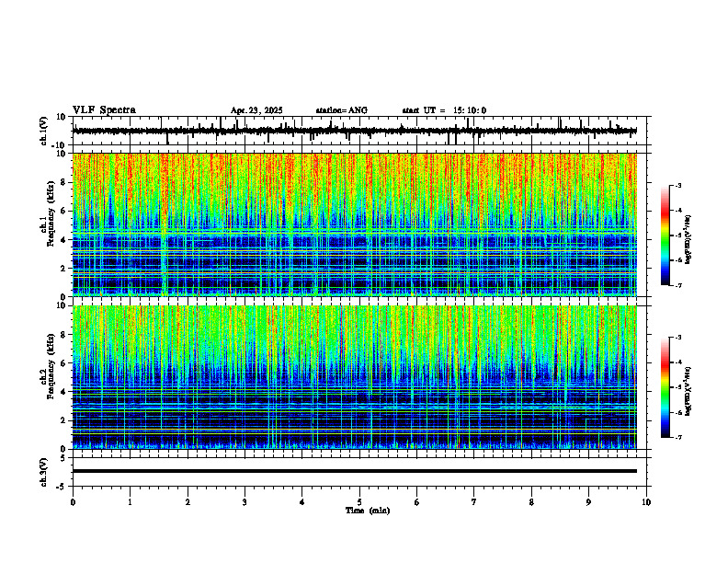Click the ch.1 spectrogram panel
Image resolution: width=728 pixels, height=563 pixels.
pyautogui.click(x=355, y=224)
